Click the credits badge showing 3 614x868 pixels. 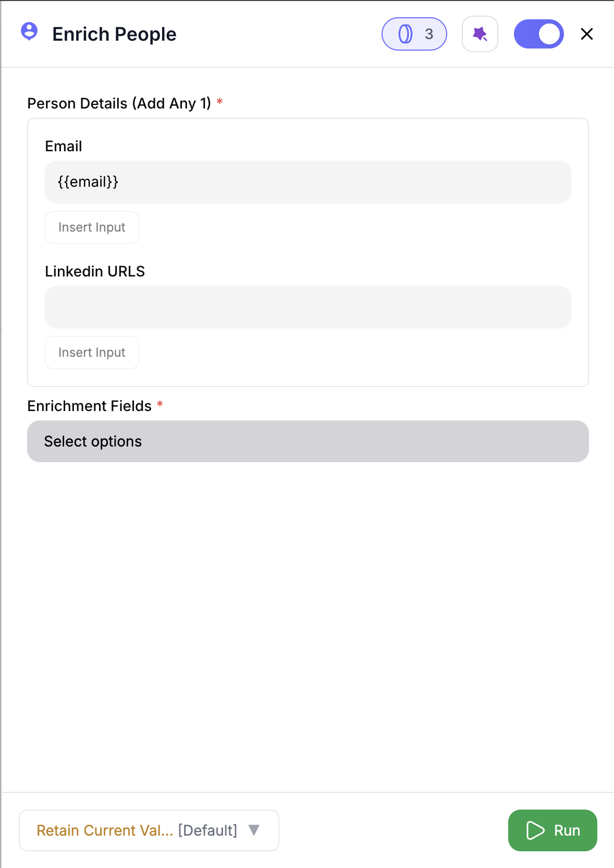[x=414, y=33]
